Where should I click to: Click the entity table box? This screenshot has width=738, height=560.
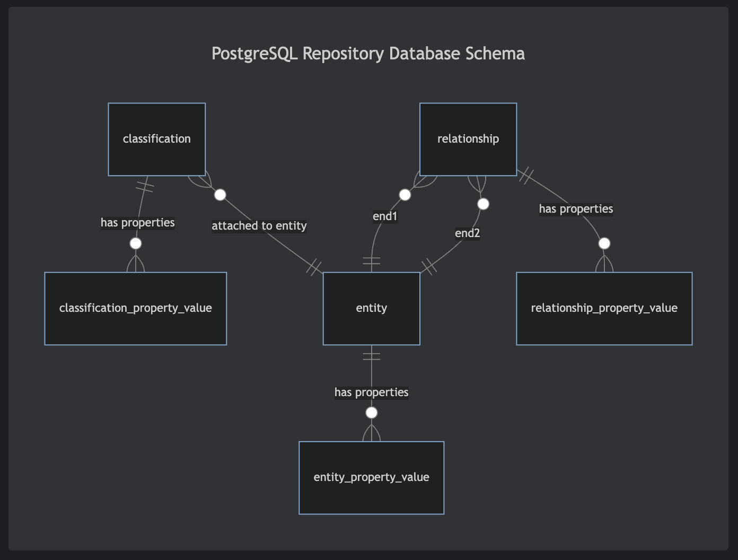[372, 309]
